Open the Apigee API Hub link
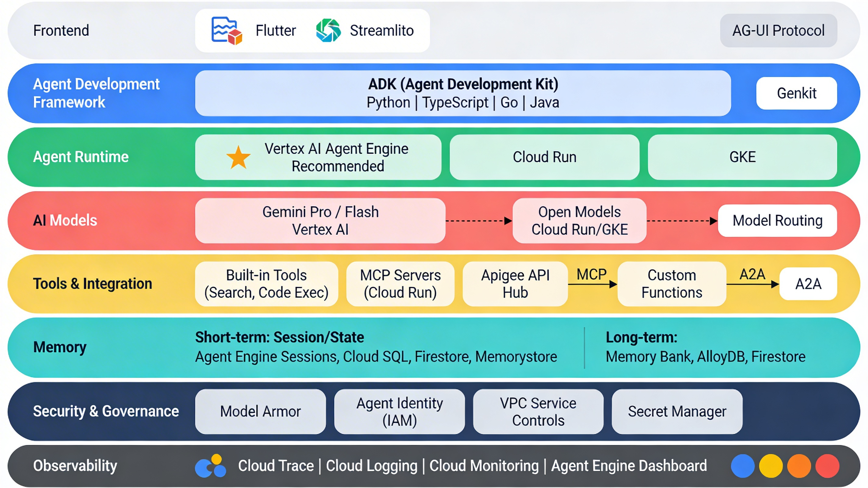The width and height of the screenshot is (868, 488). (516, 284)
